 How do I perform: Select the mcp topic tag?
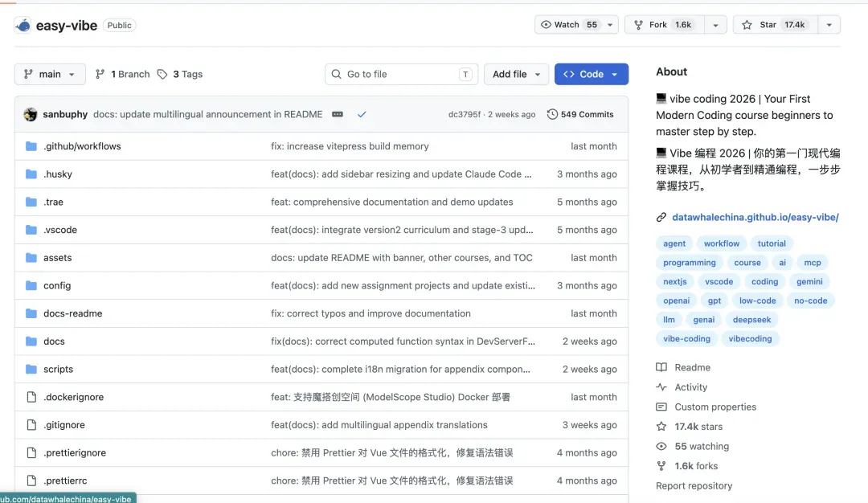pyautogui.click(x=813, y=263)
